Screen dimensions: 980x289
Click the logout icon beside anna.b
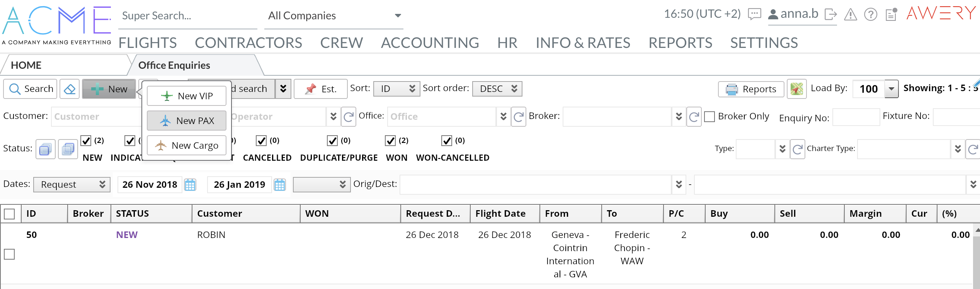point(830,15)
